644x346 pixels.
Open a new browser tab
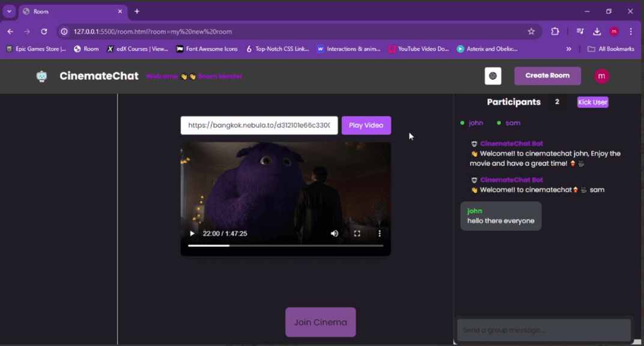click(137, 11)
